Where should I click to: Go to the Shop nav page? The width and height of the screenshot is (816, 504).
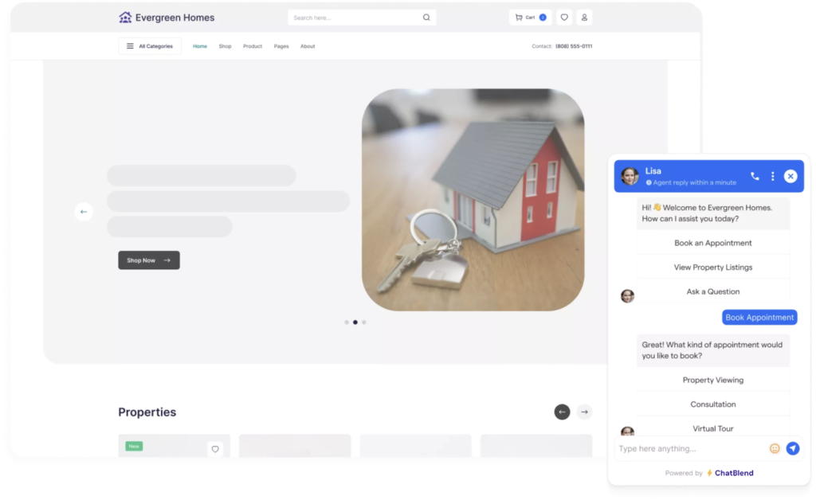point(225,46)
